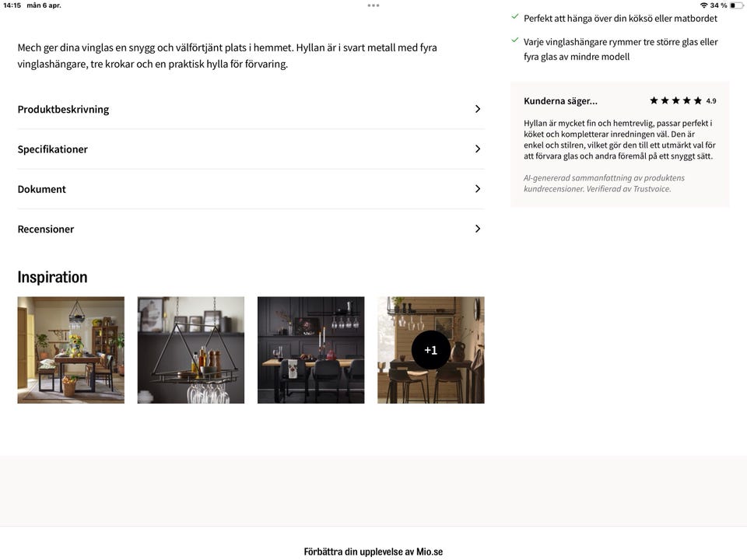Click the green checkmark beside the hanging tip
Viewport: 747px width, 560px height.
pos(514,15)
